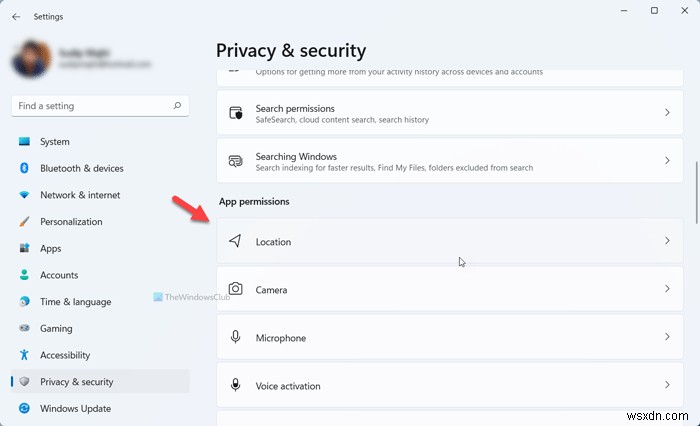
Task: Click the Bluetooth & devices sidebar icon
Action: (x=24, y=168)
